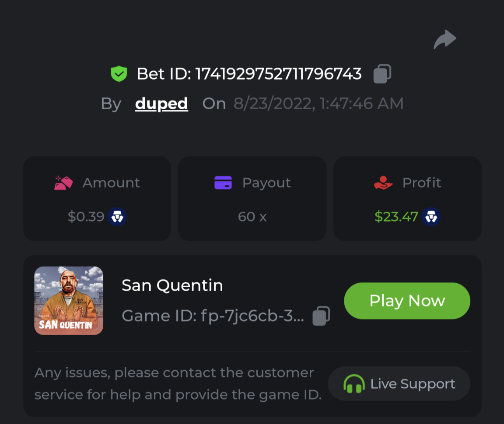Click the 60 x payout value
Image resolution: width=504 pixels, height=424 pixels.
(x=252, y=216)
